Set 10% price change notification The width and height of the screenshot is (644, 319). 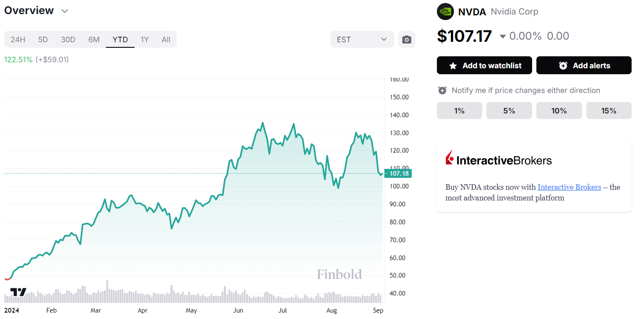(x=559, y=110)
